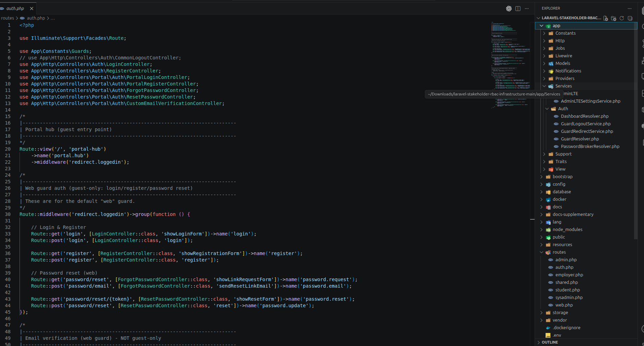This screenshot has width=644, height=346.
Task: Split the editor to the right
Action: (518, 9)
